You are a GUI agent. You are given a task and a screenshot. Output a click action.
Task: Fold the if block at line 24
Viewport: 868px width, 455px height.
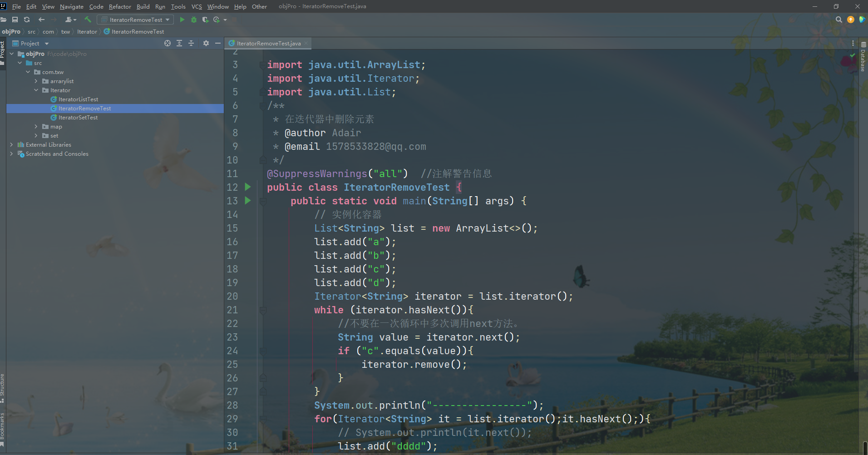click(263, 351)
